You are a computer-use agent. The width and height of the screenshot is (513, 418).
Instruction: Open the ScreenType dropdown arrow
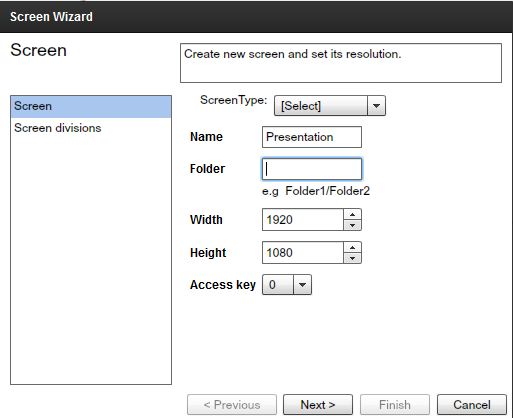pyautogui.click(x=376, y=106)
